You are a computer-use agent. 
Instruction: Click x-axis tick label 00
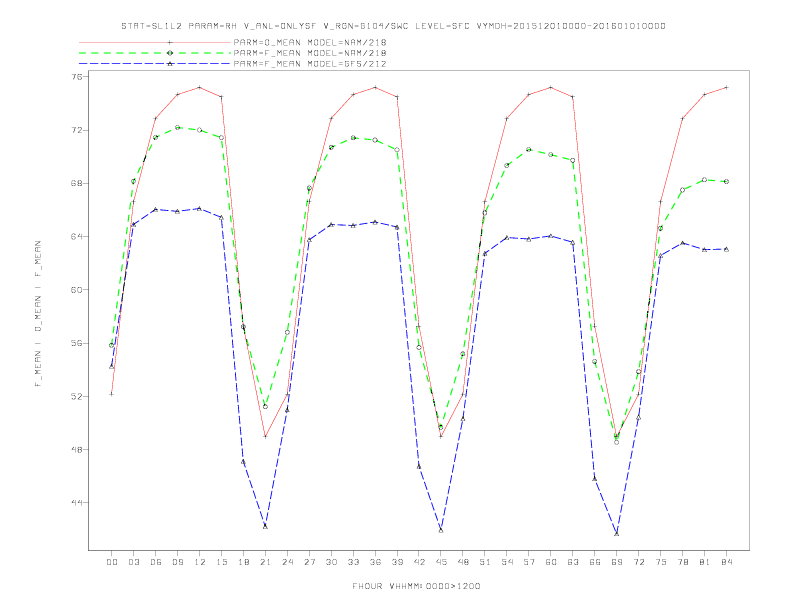pos(112,562)
